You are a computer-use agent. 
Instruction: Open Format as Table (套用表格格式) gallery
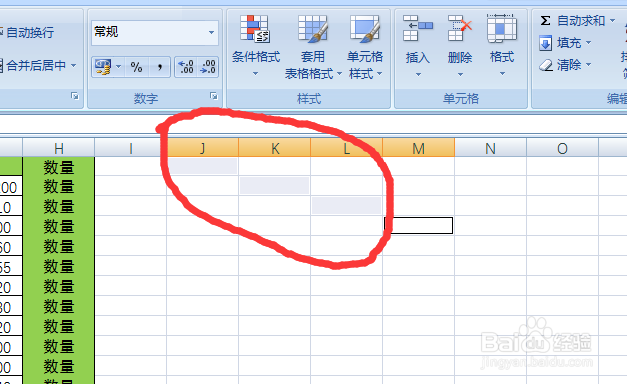(x=313, y=46)
